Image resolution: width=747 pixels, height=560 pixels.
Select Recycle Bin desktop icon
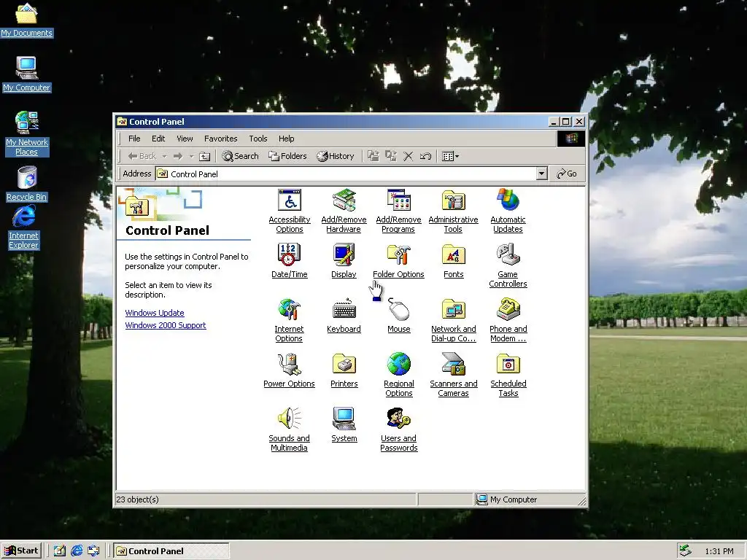click(27, 184)
